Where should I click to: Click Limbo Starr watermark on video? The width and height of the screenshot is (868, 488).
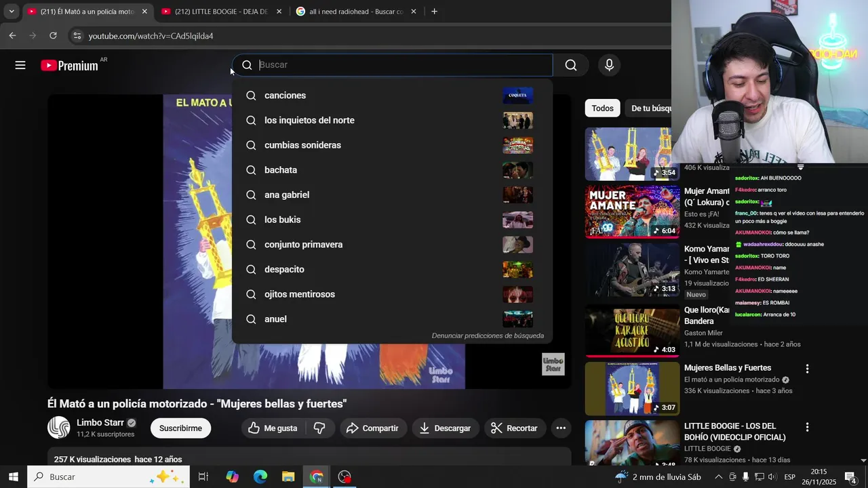(x=553, y=365)
